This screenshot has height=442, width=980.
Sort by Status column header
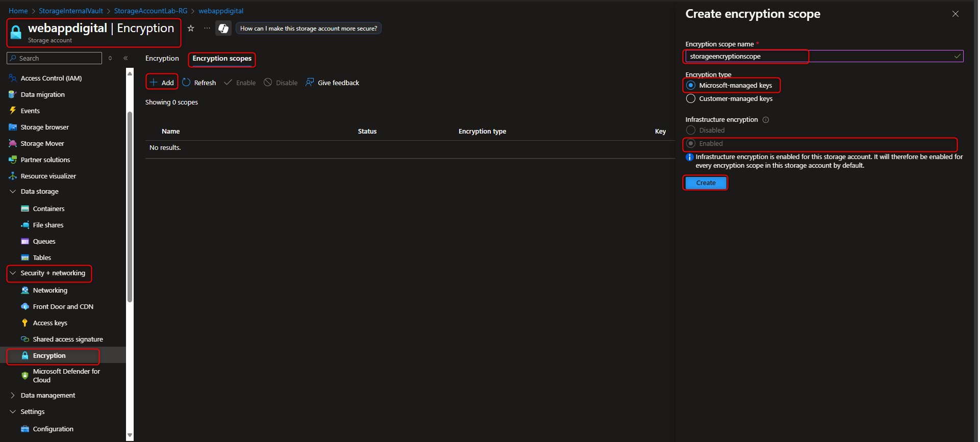click(x=367, y=132)
